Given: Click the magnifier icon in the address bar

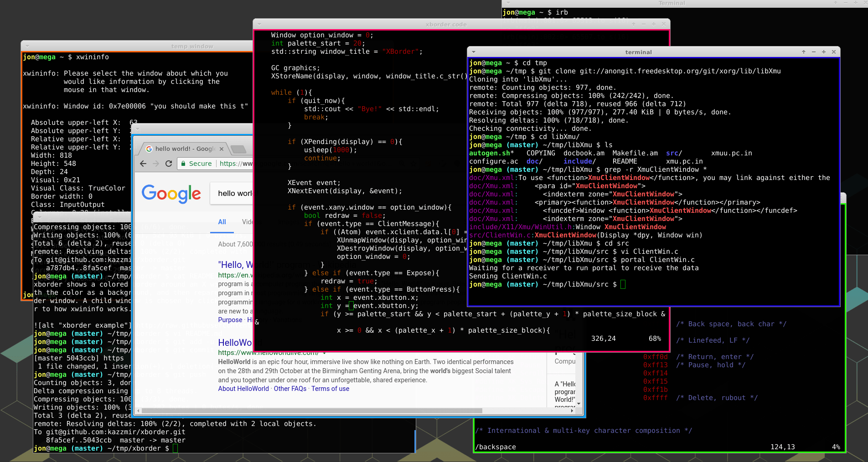Looking at the screenshot, I should tap(402, 164).
